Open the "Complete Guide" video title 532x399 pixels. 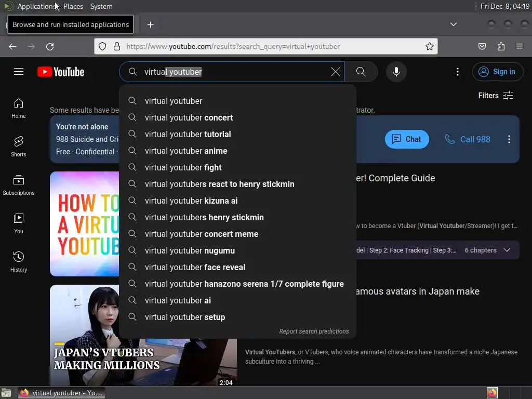(x=395, y=178)
